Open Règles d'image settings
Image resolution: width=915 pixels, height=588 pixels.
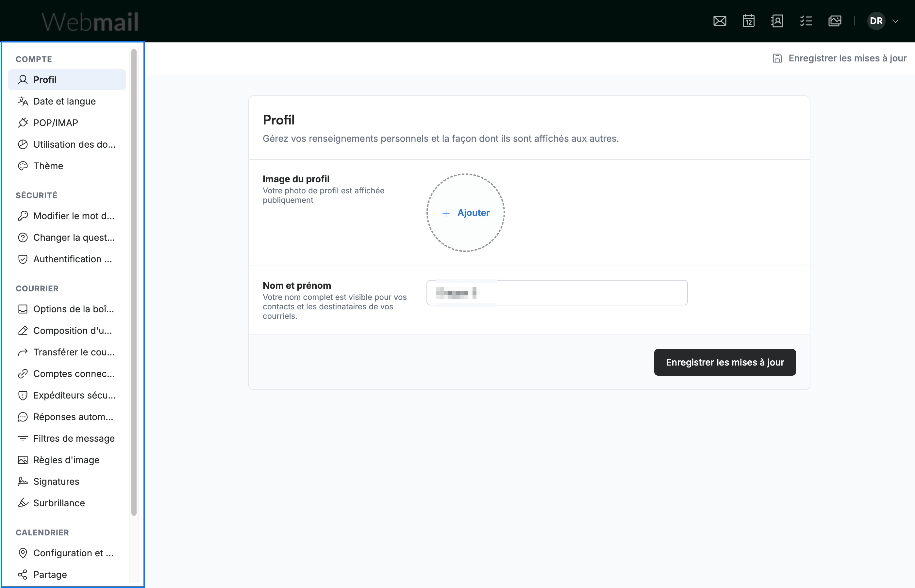(x=67, y=460)
